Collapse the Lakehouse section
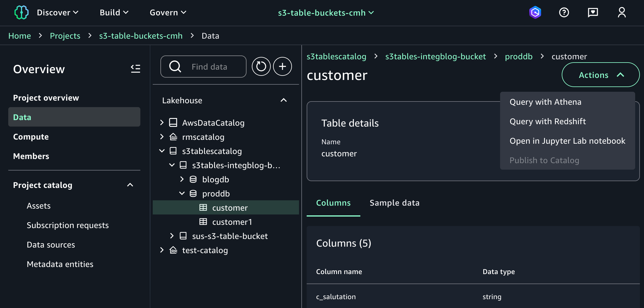 (x=284, y=100)
